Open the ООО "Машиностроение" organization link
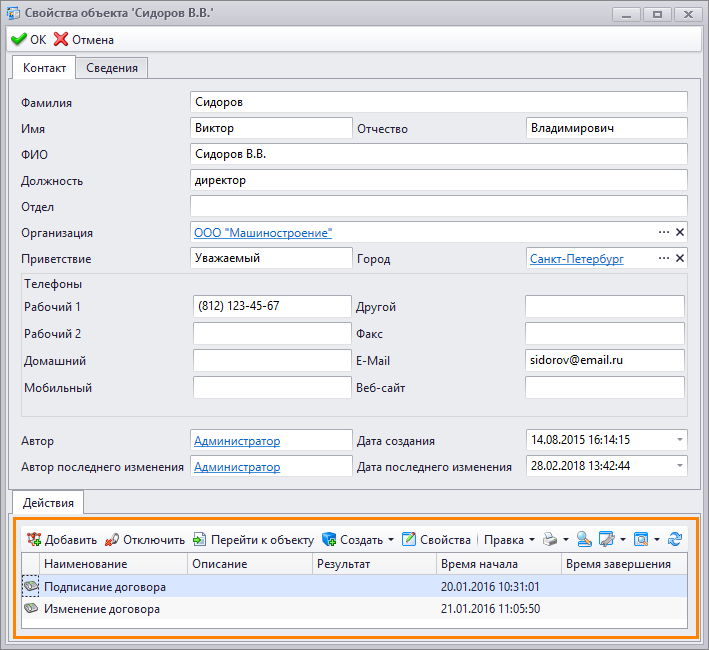 (263, 233)
